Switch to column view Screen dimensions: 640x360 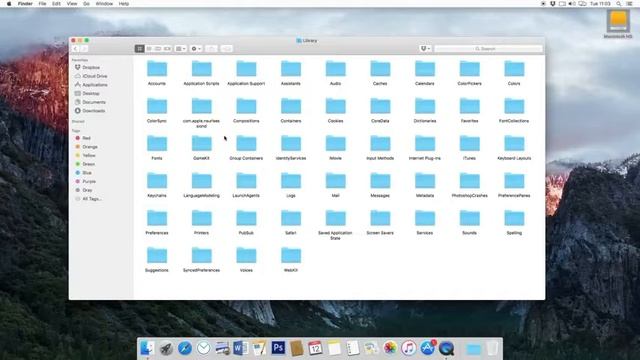point(158,49)
